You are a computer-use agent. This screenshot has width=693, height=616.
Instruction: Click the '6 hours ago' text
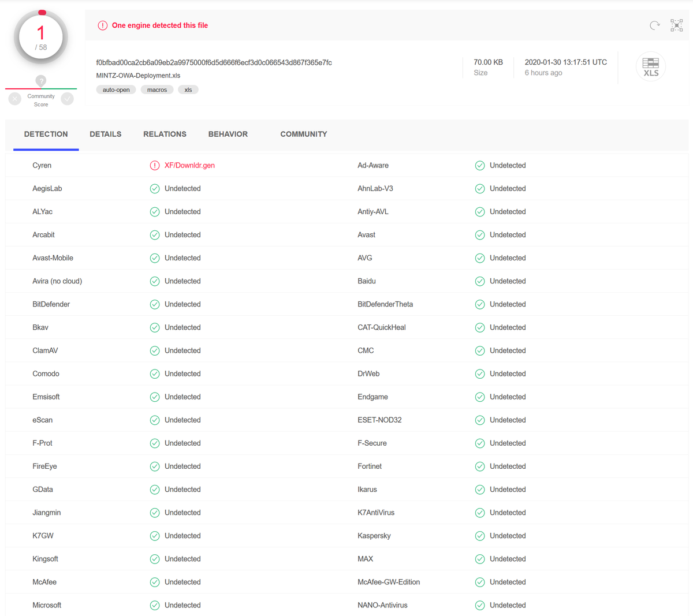click(x=543, y=73)
